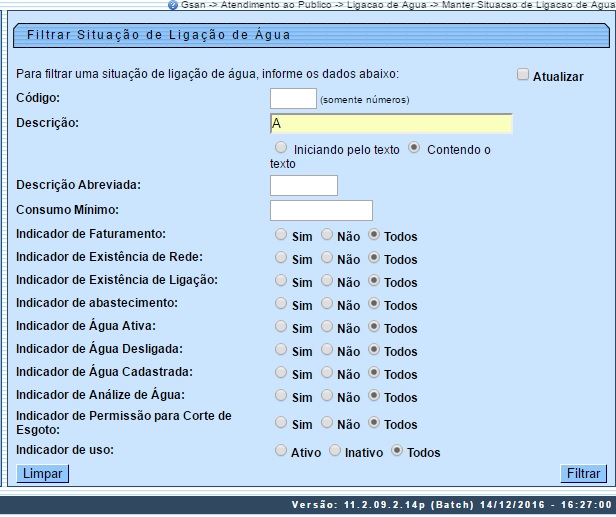Select 'Iniciando pelo texto' radio option

point(281,148)
